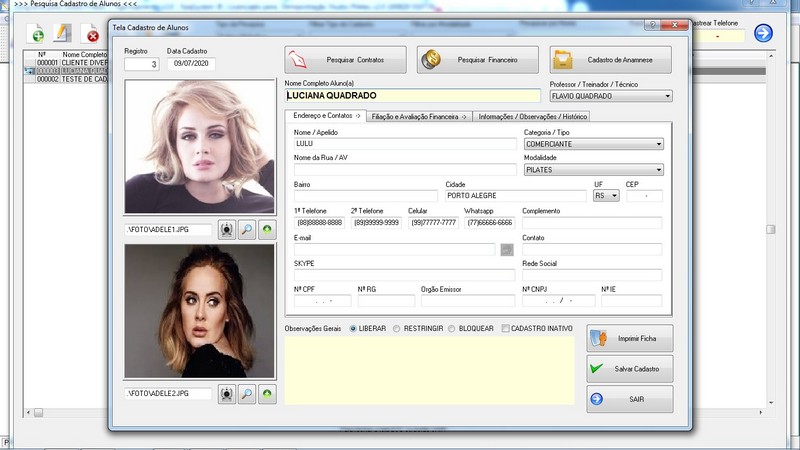Click the Data Cadastro date field
This screenshot has width=800, height=450.
pos(191,64)
